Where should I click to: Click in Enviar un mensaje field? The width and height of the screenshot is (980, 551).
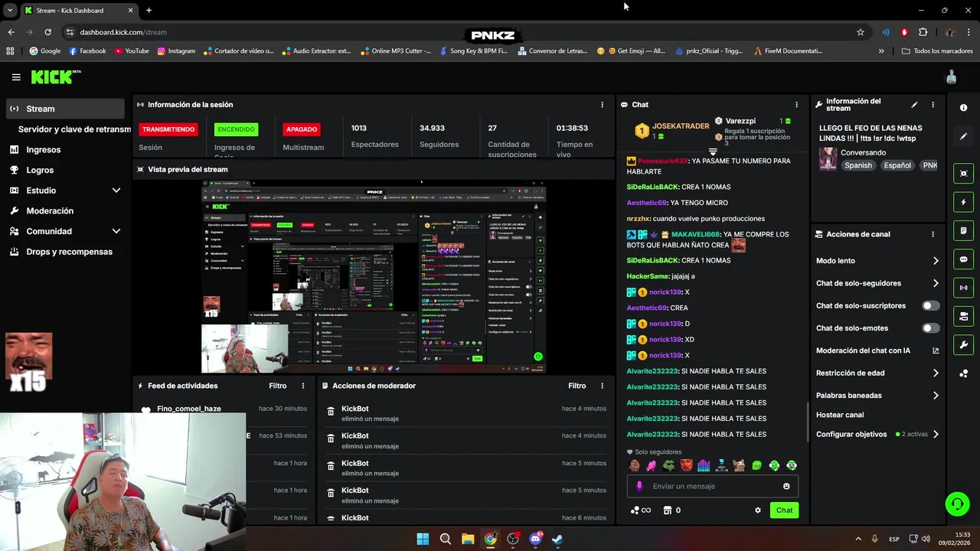click(713, 486)
